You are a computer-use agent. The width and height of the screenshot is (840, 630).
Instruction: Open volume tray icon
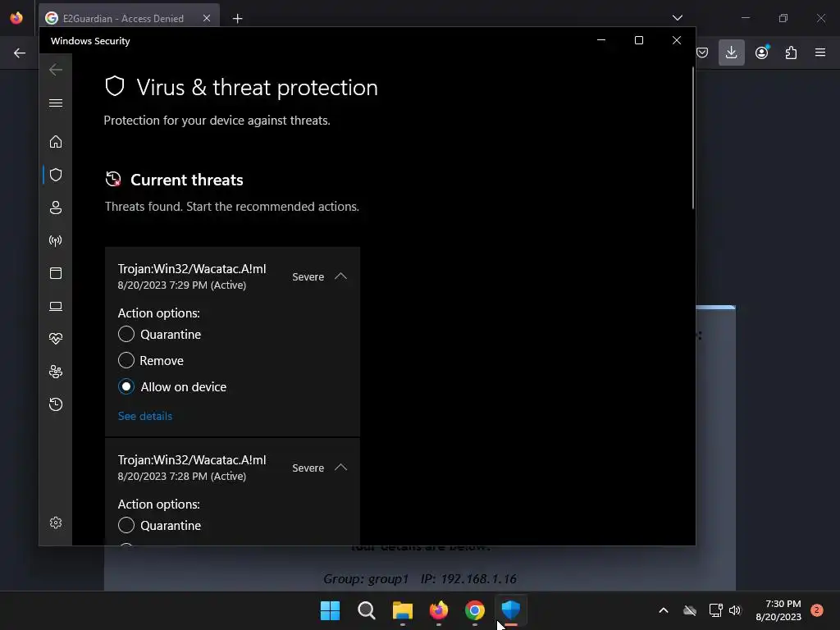pyautogui.click(x=735, y=610)
